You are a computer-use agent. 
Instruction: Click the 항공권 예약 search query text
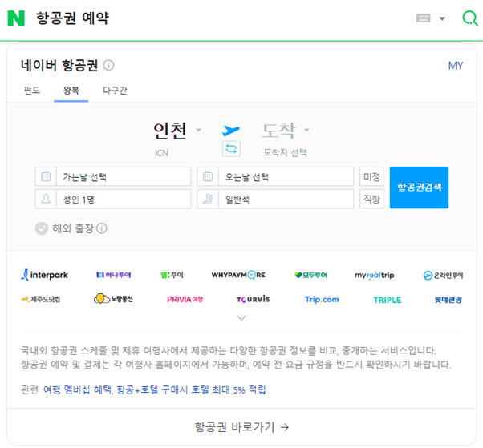72,18
